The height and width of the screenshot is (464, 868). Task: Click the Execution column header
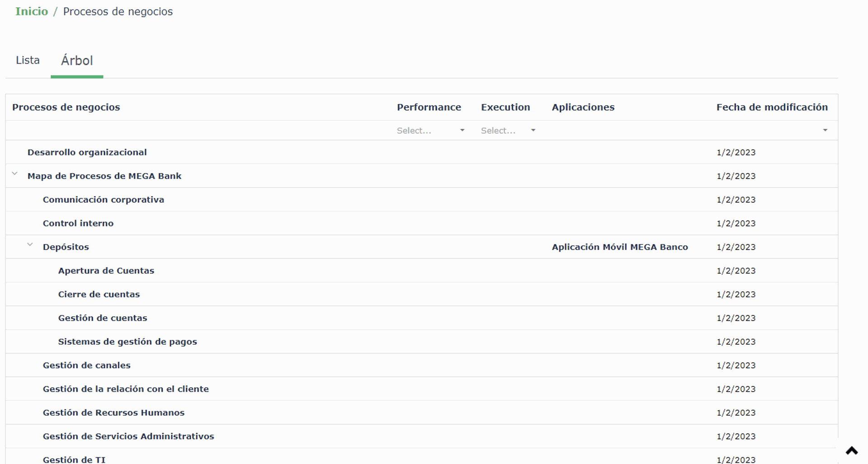[505, 107]
